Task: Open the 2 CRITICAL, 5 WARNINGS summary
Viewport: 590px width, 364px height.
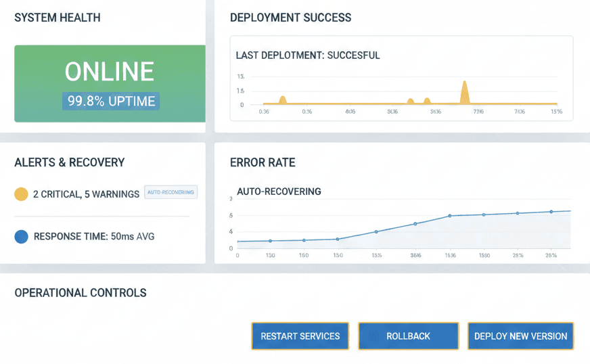Action: point(87,194)
